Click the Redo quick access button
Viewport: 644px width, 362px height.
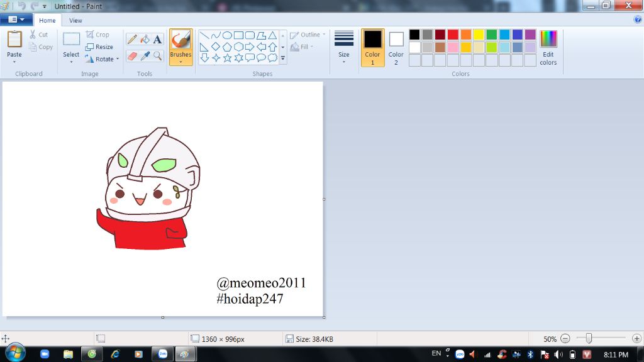point(35,6)
